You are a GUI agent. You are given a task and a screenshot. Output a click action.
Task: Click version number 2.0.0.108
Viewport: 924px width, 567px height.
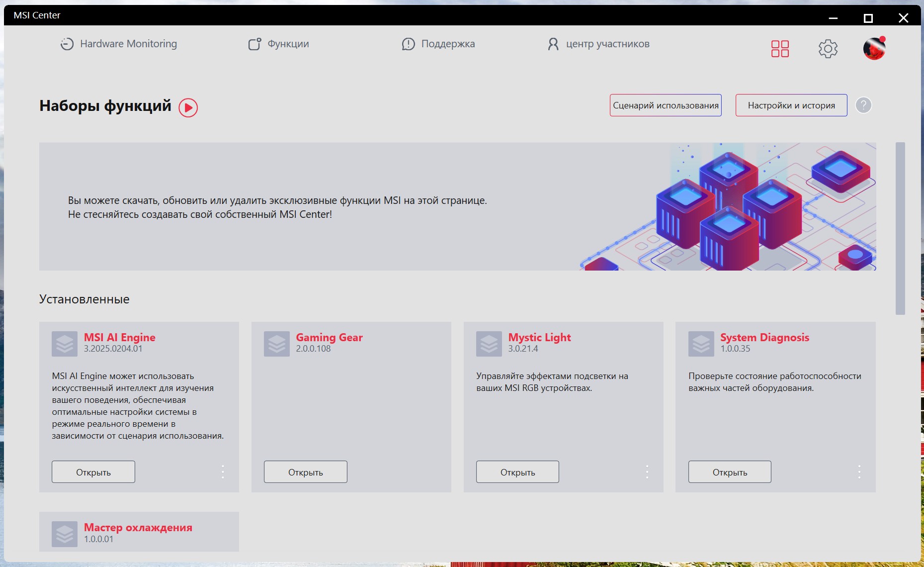(314, 349)
